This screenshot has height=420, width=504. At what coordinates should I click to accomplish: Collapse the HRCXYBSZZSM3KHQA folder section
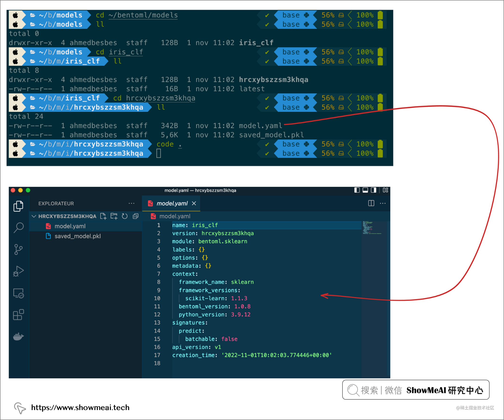34,216
